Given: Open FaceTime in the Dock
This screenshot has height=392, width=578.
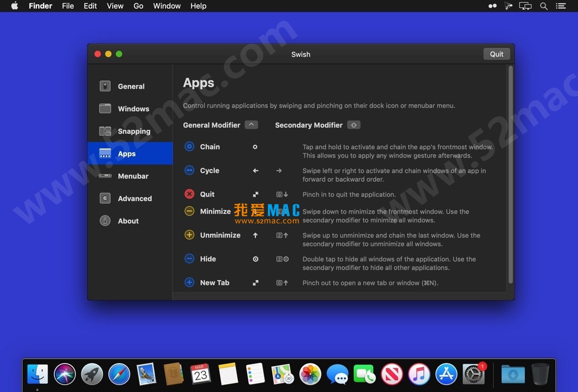Looking at the screenshot, I should pyautogui.click(x=364, y=374).
